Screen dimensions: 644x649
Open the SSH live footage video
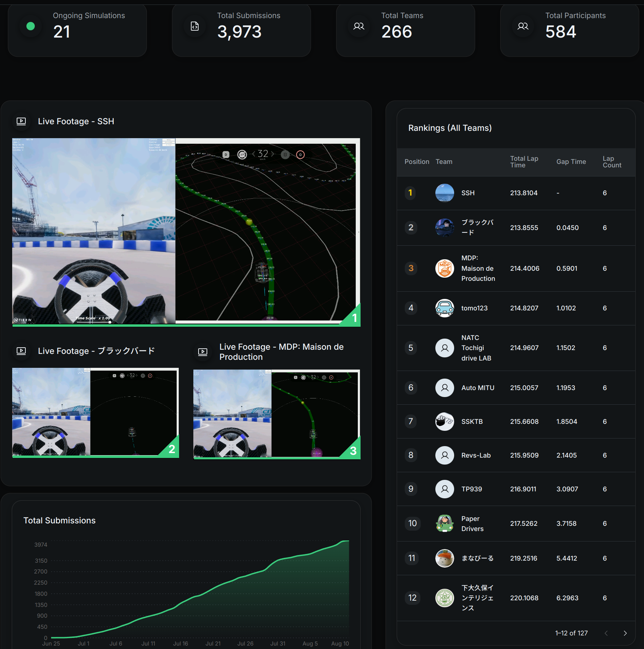click(x=186, y=231)
